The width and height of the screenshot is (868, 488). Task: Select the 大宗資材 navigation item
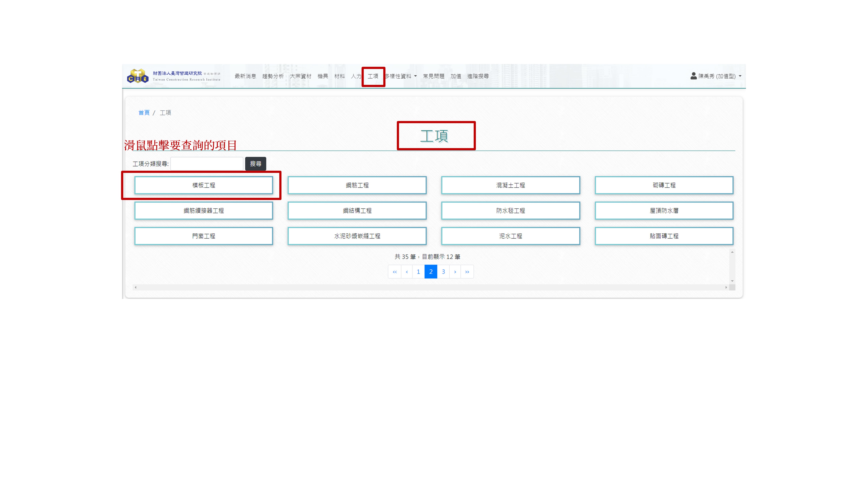300,76
